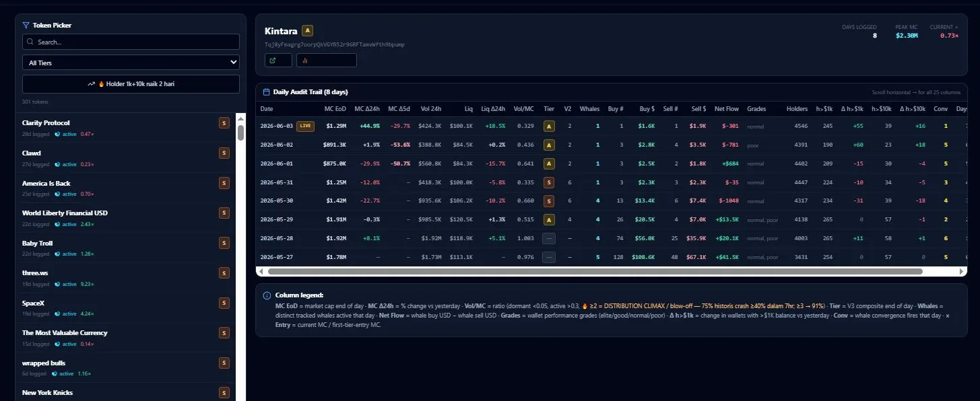
Task: Click the Daily Audit Trail calendar icon
Action: 266,92
